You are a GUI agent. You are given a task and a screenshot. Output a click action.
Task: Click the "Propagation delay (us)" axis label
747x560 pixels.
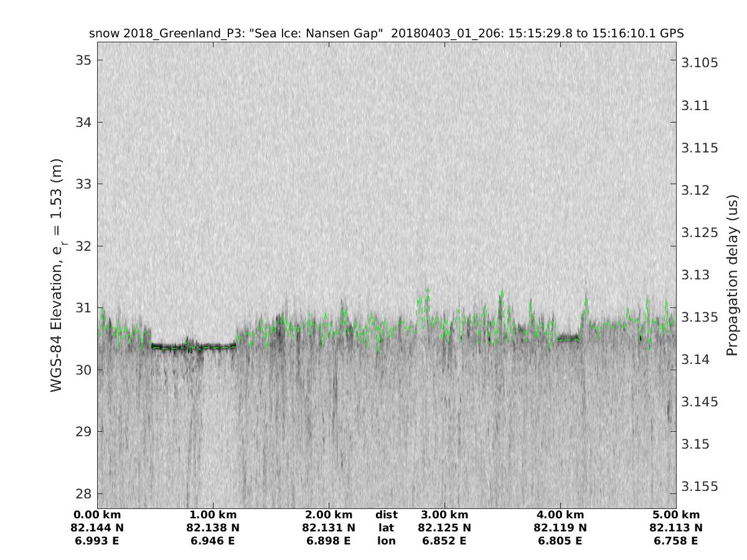tap(732, 276)
